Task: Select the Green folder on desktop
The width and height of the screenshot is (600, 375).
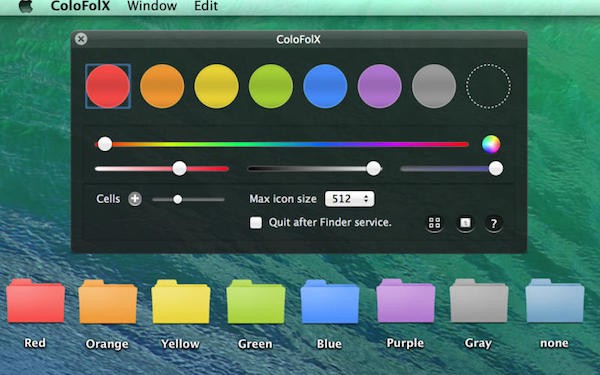Action: [255, 302]
